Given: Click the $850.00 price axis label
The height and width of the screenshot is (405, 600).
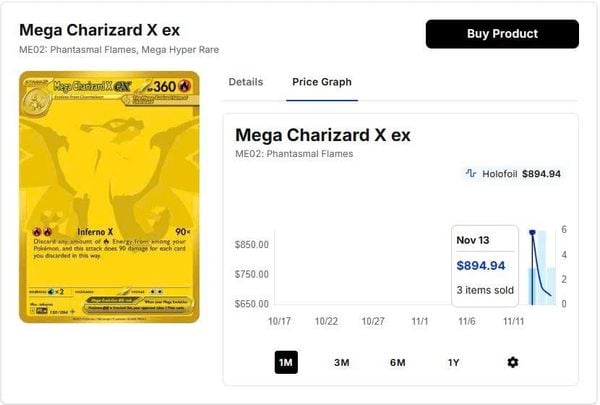Looking at the screenshot, I should pos(251,245).
